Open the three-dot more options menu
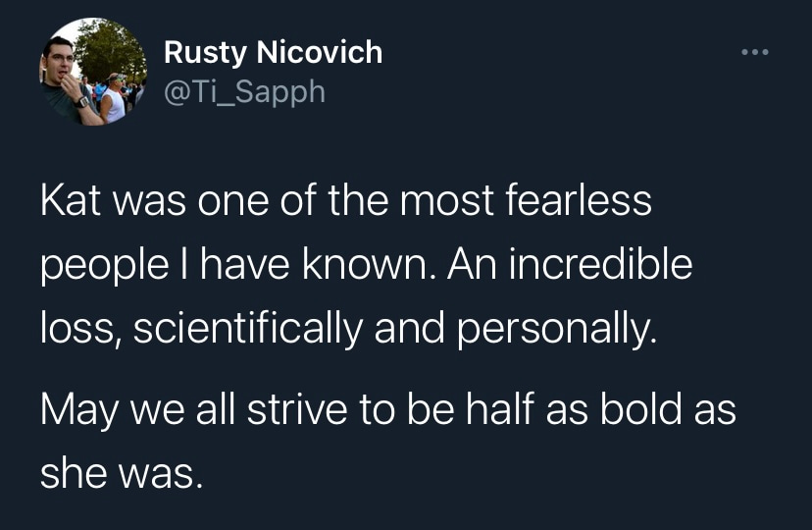This screenshot has width=812, height=530. pyautogui.click(x=753, y=52)
